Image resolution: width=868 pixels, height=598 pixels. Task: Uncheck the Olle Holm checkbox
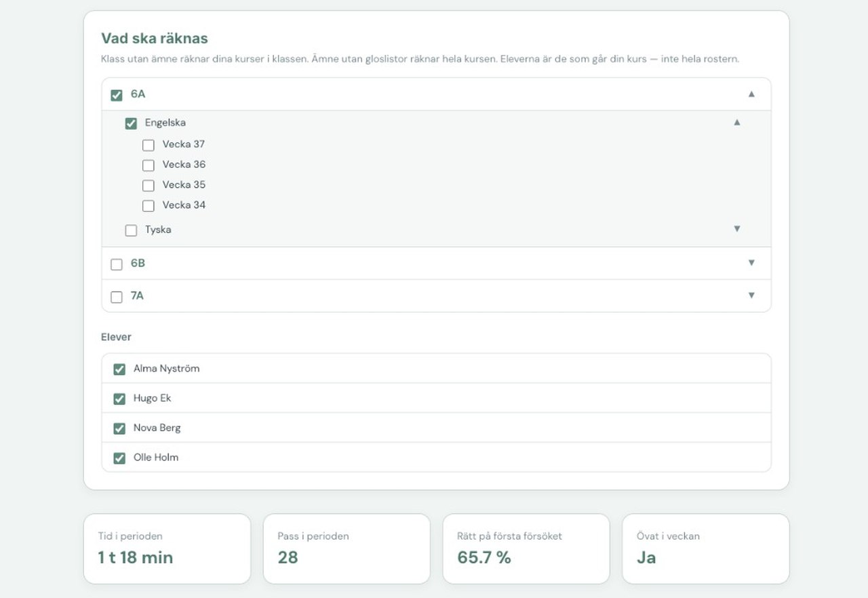(119, 458)
